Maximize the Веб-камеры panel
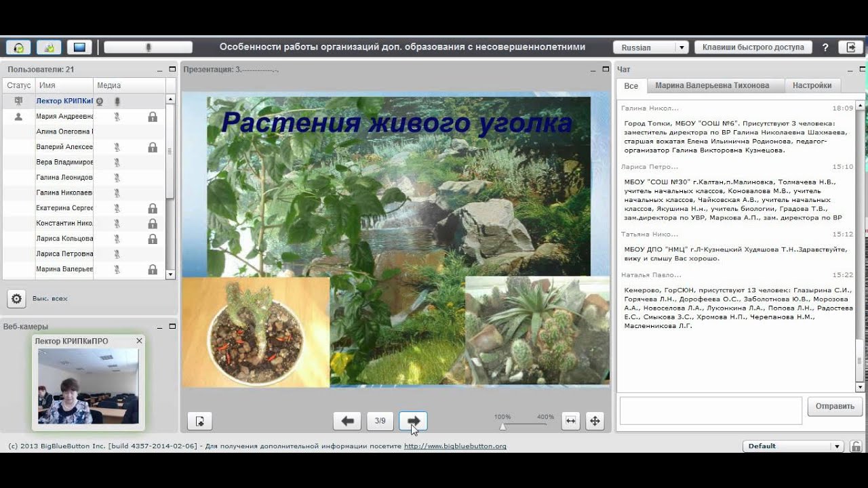868x488 pixels. tap(172, 326)
